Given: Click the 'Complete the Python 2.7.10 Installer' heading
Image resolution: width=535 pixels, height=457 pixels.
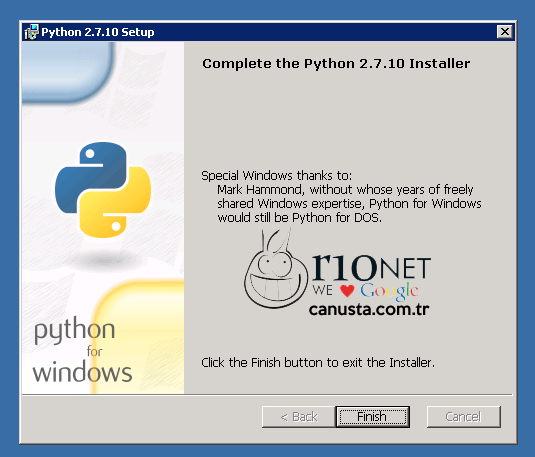Looking at the screenshot, I should (x=336, y=63).
